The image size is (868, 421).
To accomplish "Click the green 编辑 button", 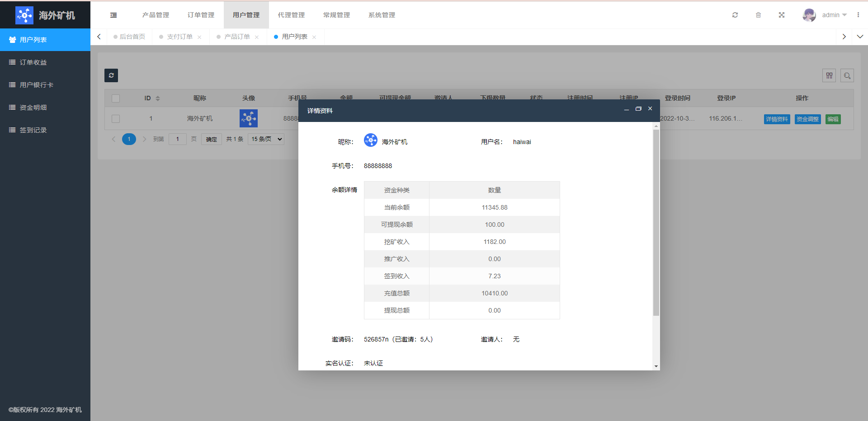I will tap(833, 119).
